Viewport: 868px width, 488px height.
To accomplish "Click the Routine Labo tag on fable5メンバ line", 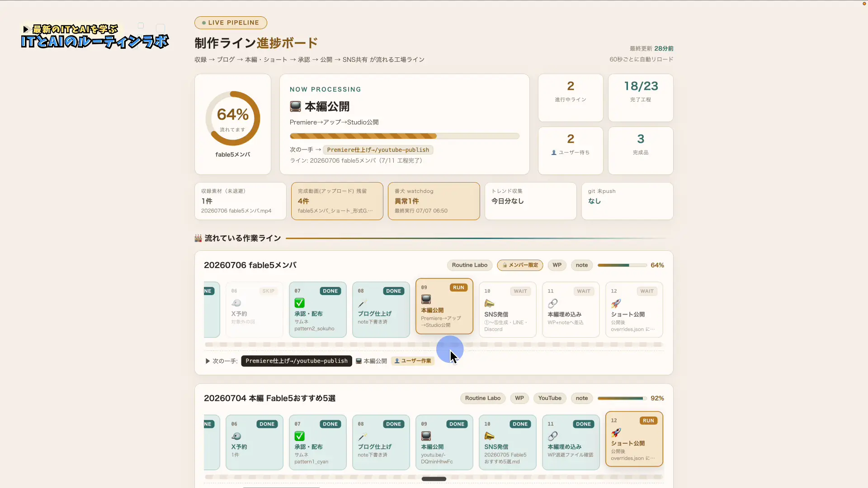I will [x=470, y=265].
